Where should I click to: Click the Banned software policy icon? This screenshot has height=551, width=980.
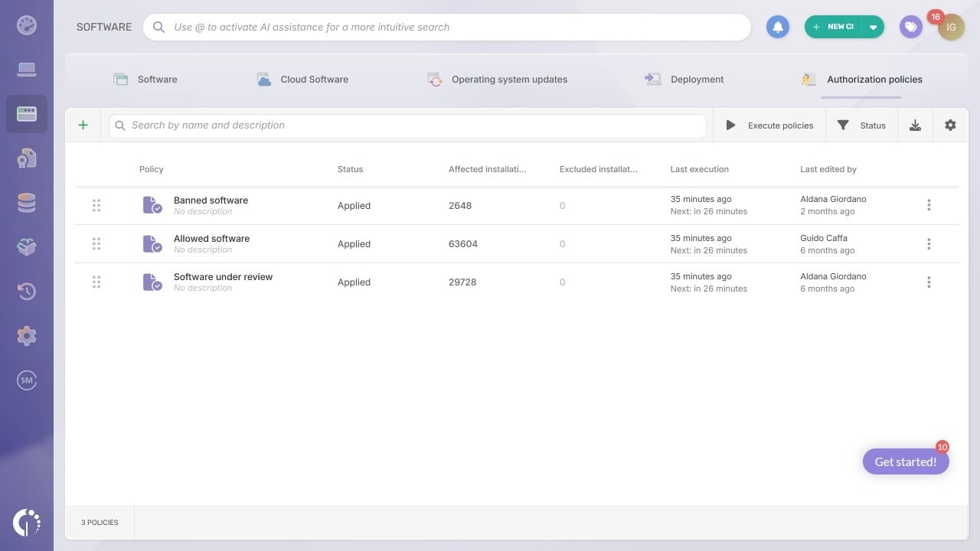tap(152, 205)
